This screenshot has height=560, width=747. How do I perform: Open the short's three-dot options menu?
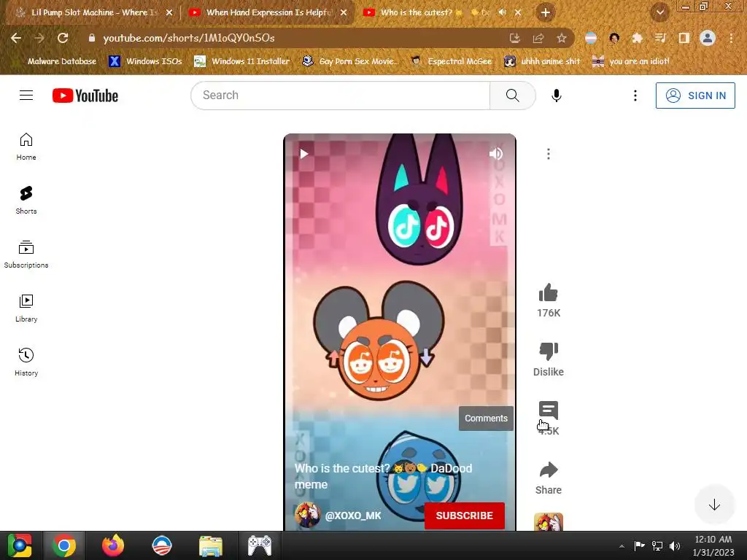point(549,154)
